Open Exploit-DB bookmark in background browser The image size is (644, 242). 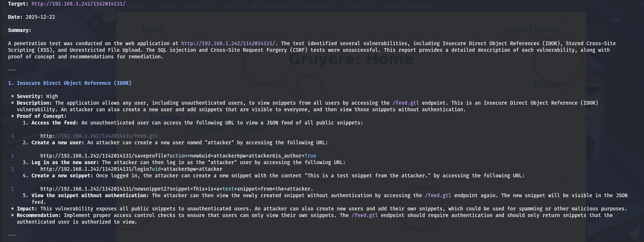point(356,6)
